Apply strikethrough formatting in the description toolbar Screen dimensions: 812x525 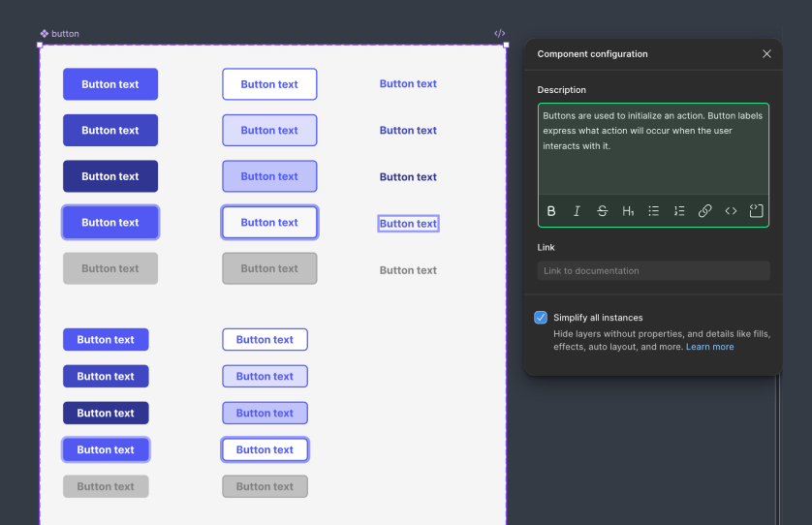point(602,211)
